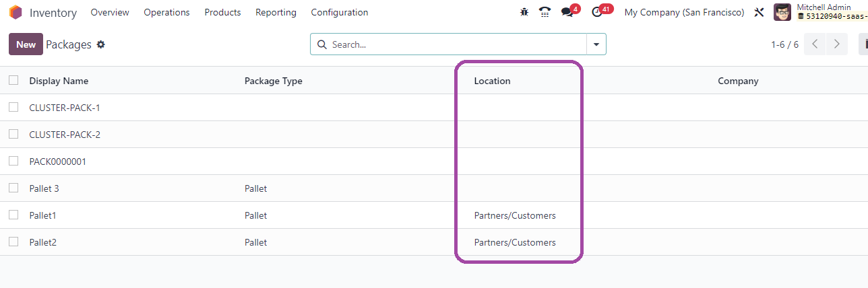Open the VoIP phone icon

545,12
